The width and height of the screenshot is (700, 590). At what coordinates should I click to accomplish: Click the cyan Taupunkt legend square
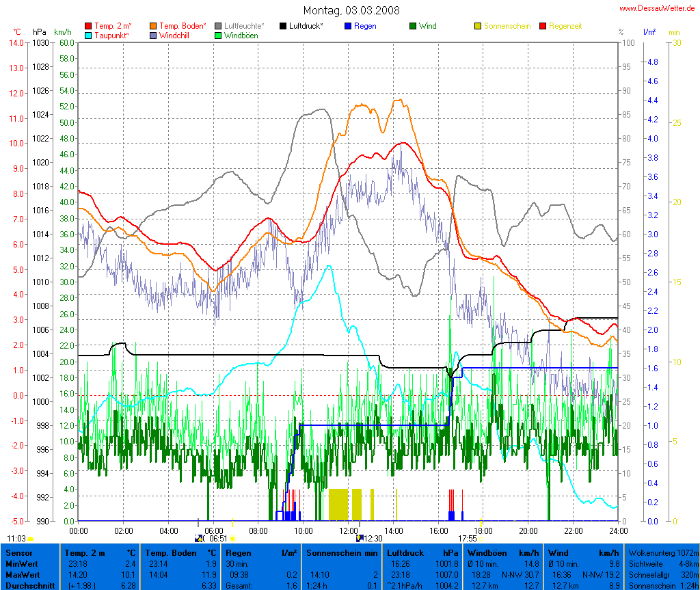(x=88, y=35)
